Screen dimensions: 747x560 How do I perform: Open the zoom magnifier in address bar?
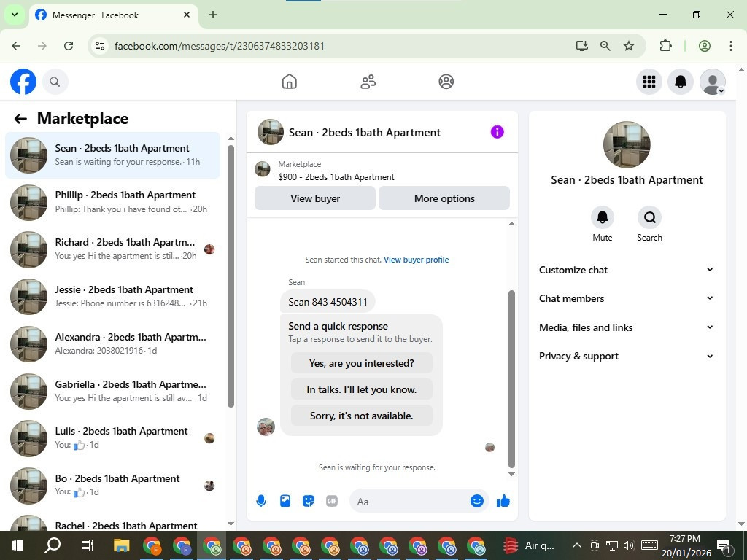click(605, 46)
